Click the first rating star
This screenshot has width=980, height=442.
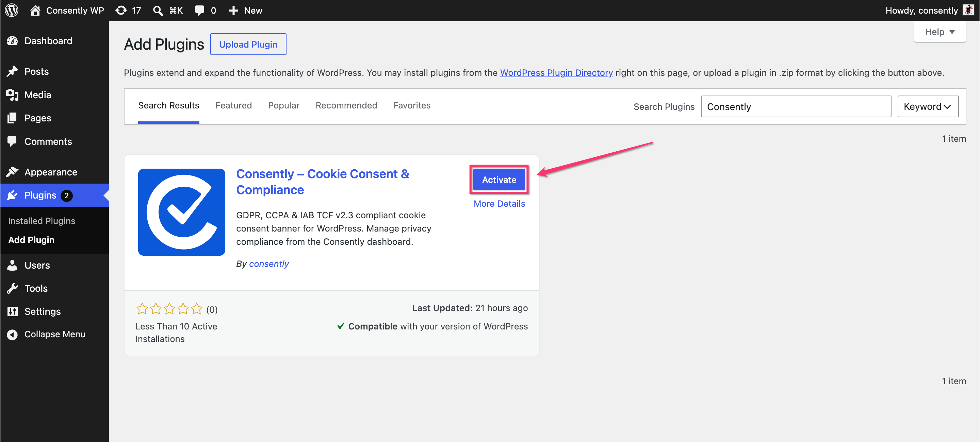pos(142,309)
